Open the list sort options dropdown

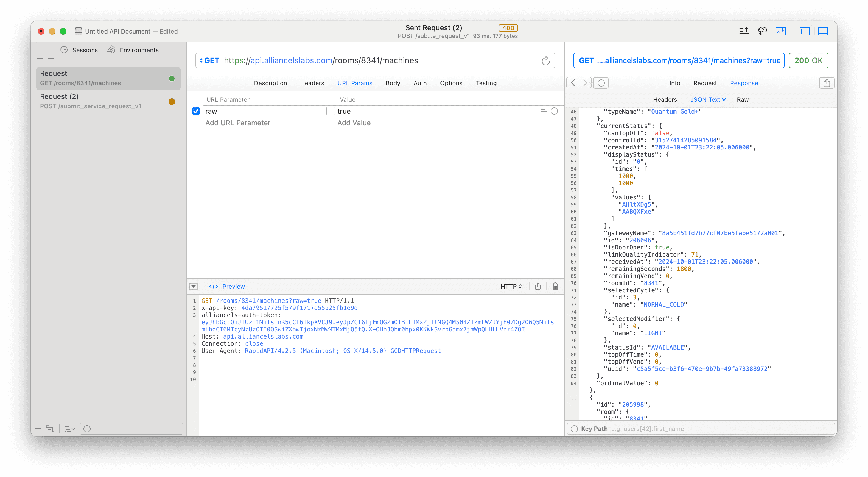click(x=69, y=429)
